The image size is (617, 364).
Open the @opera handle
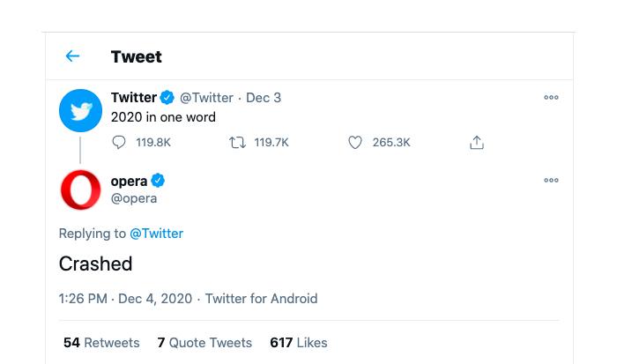coord(134,198)
